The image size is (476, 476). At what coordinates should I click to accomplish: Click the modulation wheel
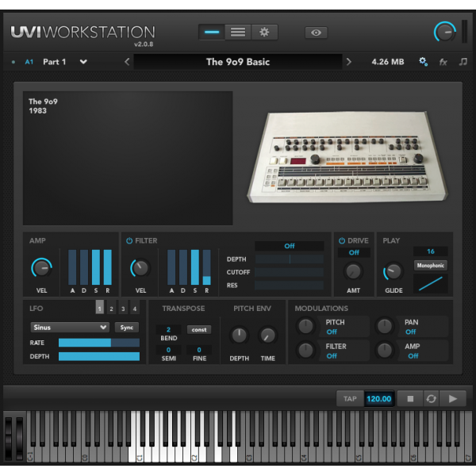[20, 437]
